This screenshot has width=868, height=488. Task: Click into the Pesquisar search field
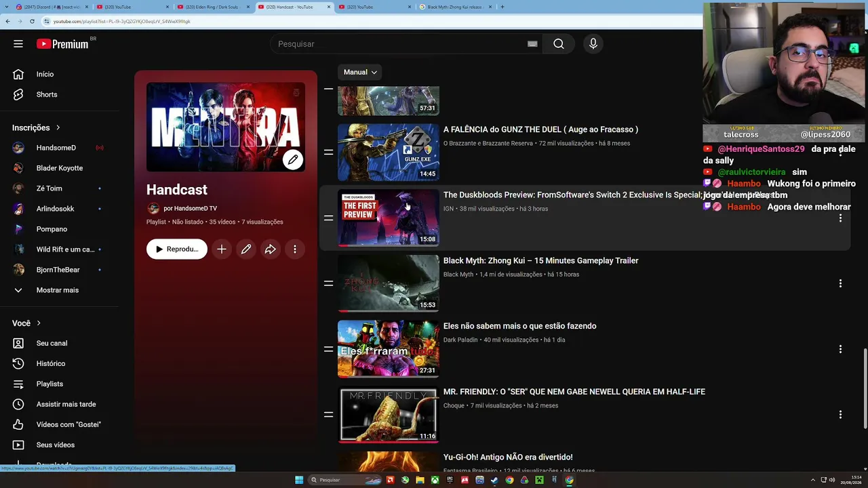coord(400,44)
